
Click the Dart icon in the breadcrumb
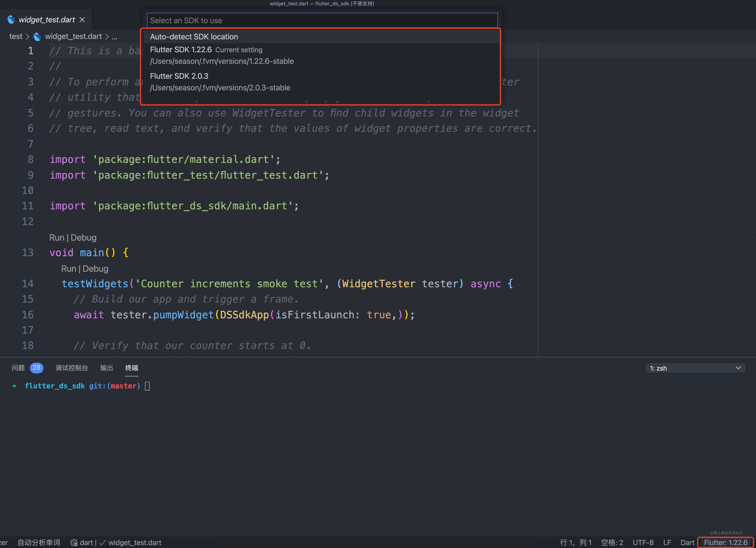coord(37,37)
